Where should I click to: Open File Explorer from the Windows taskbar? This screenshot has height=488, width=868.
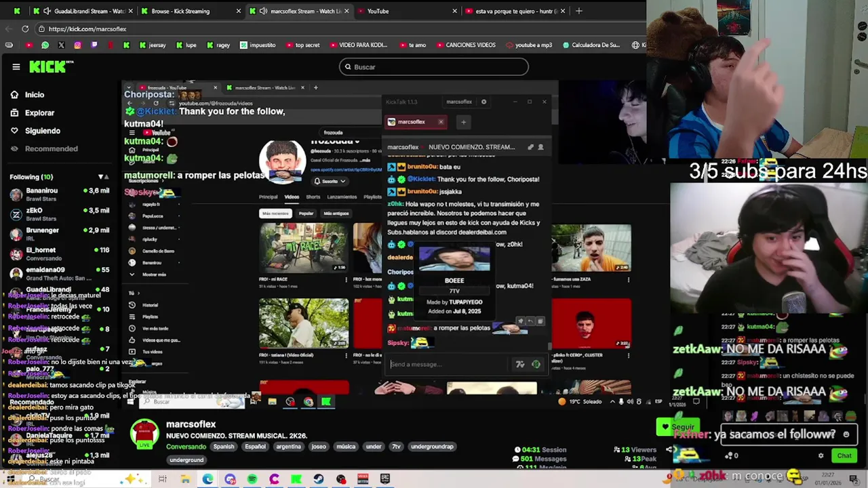tap(185, 479)
